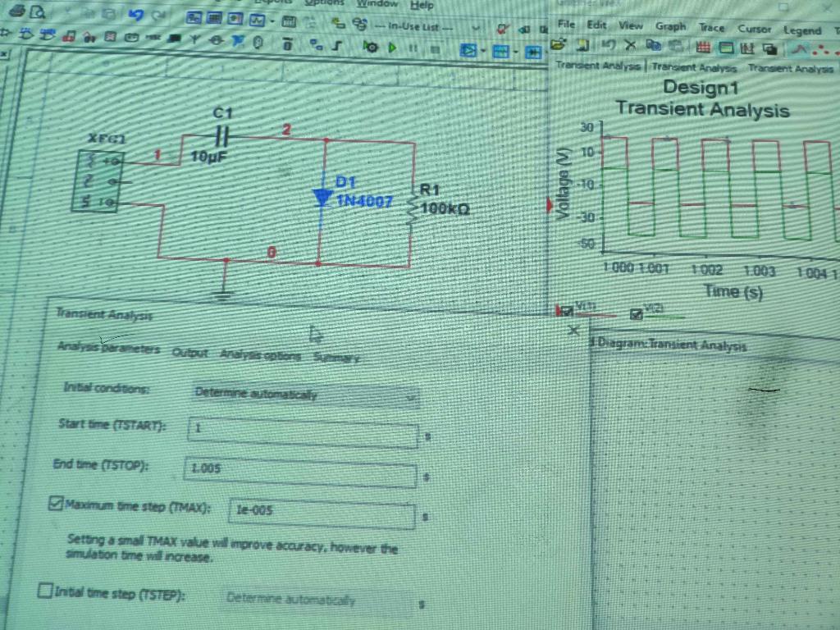Close the Transient Analysis dialog

tap(573, 331)
